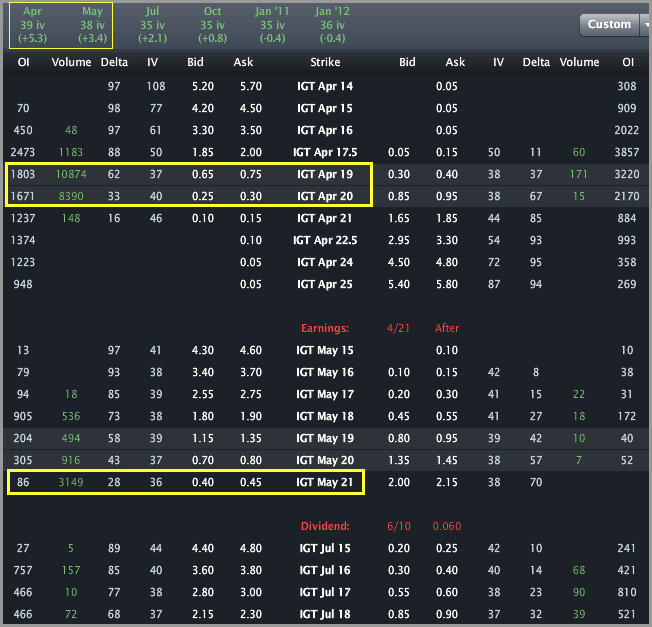Click the Dividend date 6/10
The height and width of the screenshot is (627, 652).
(399, 526)
